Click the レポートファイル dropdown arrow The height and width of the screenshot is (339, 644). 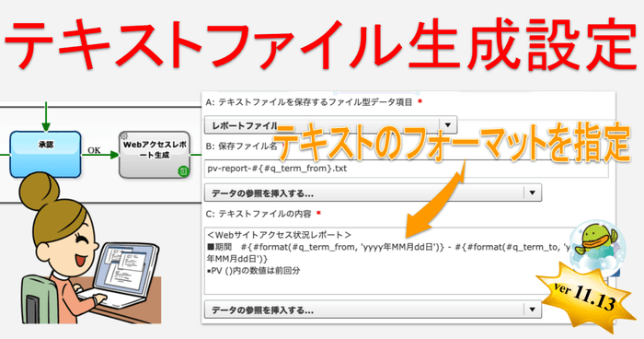pyautogui.click(x=448, y=124)
